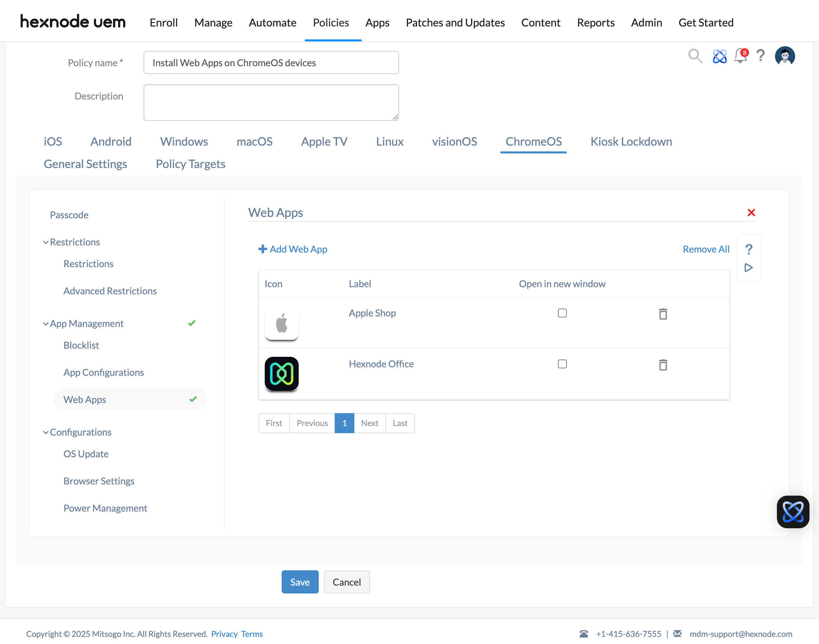The height and width of the screenshot is (644, 819).
Task: Enable new window for Apple Shop
Action: point(562,313)
